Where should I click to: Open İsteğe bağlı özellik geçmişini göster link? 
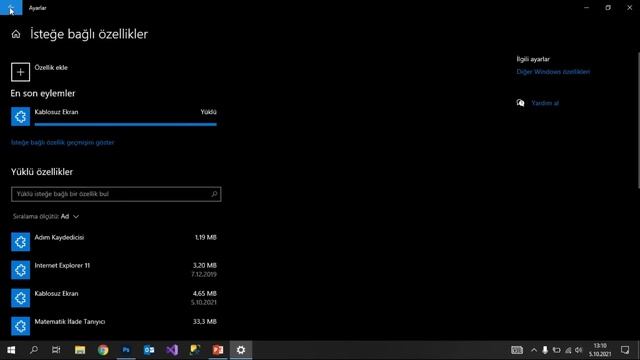[x=62, y=142]
